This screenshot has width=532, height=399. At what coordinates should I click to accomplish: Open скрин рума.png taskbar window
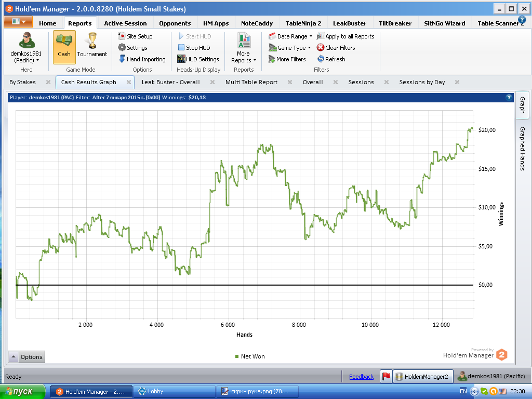258,392
